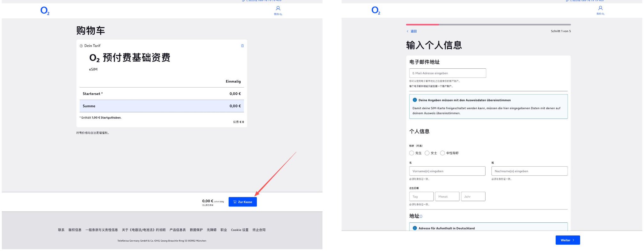Delete the tariff with the trash icon
The width and height of the screenshot is (644, 251).
242,46
